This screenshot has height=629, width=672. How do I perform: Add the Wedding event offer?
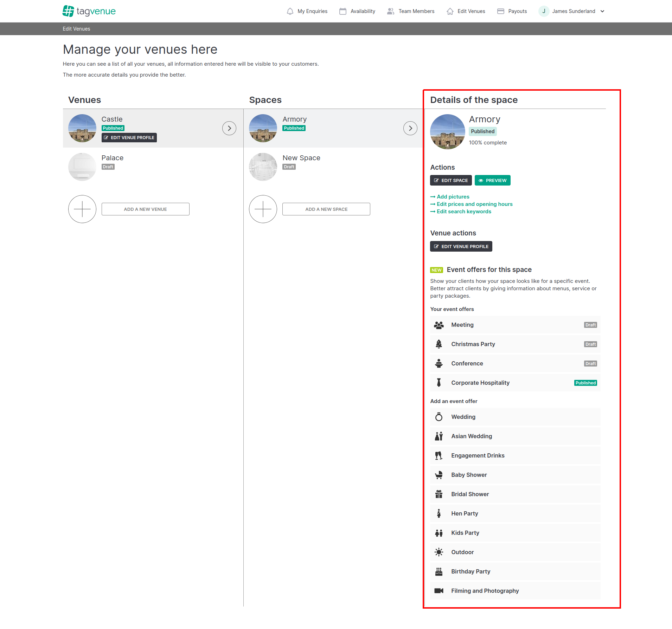coord(515,417)
